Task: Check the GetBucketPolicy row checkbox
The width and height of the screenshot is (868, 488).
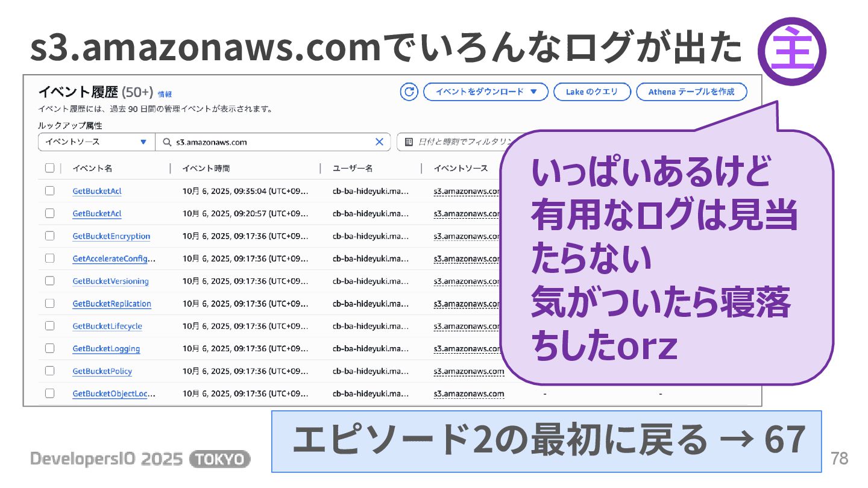Action: pos(49,371)
